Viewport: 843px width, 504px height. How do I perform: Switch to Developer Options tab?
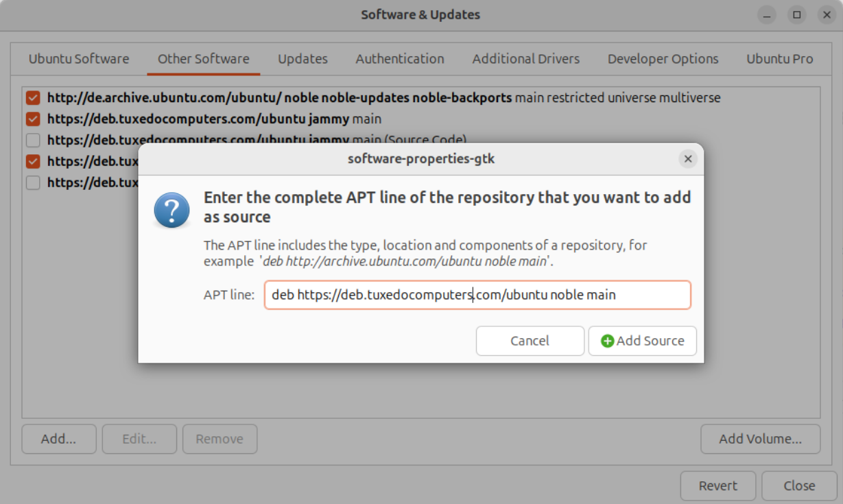663,59
